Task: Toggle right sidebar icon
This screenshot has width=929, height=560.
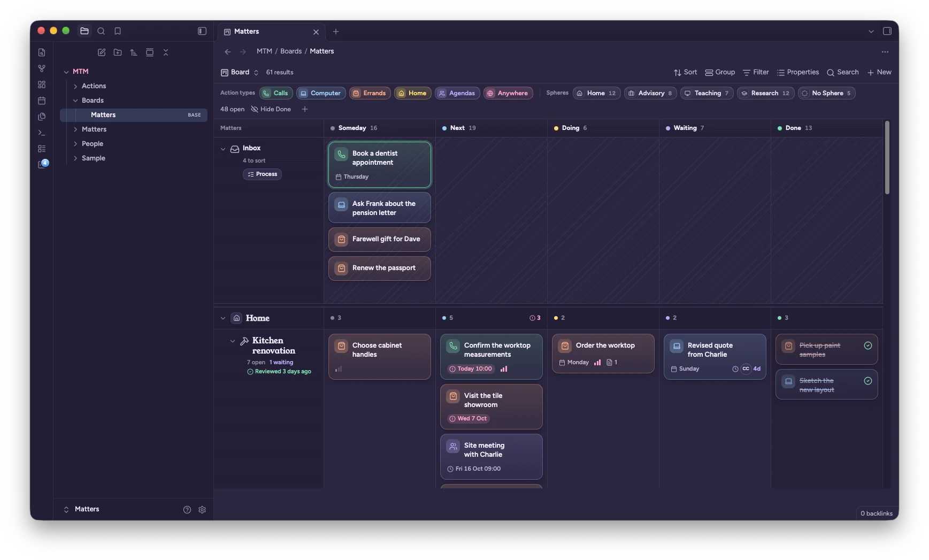Action: (887, 31)
